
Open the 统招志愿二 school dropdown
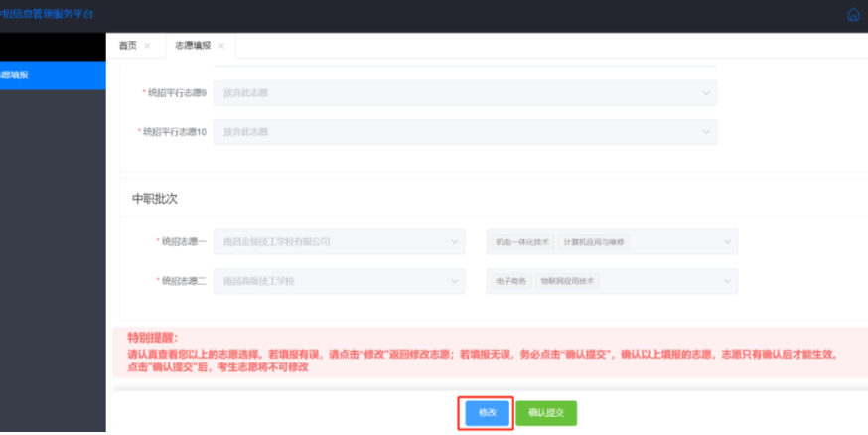(x=338, y=282)
